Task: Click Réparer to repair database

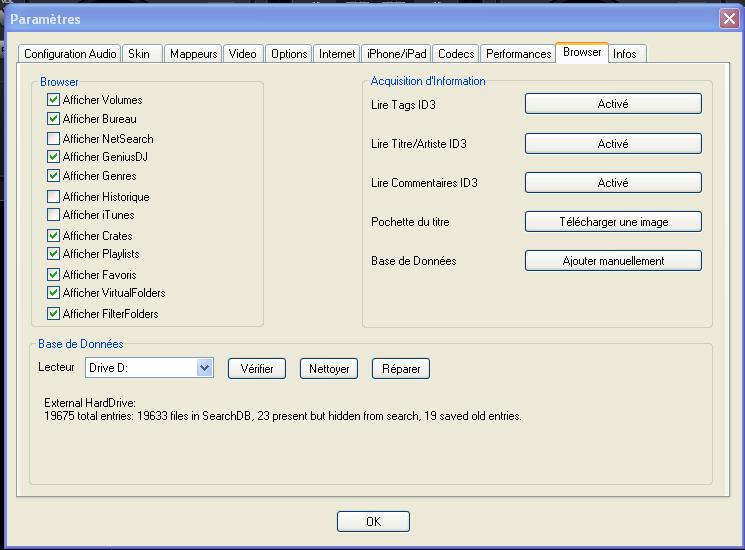Action: tap(401, 369)
